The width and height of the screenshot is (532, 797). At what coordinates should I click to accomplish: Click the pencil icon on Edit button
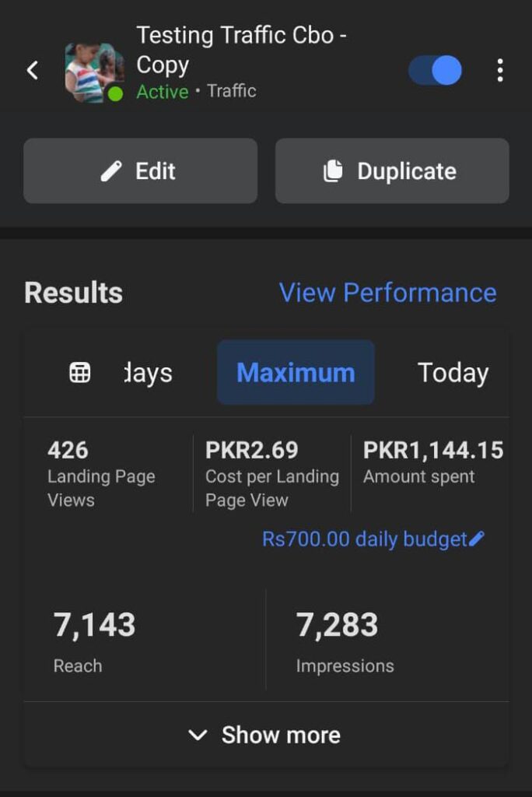(x=111, y=171)
